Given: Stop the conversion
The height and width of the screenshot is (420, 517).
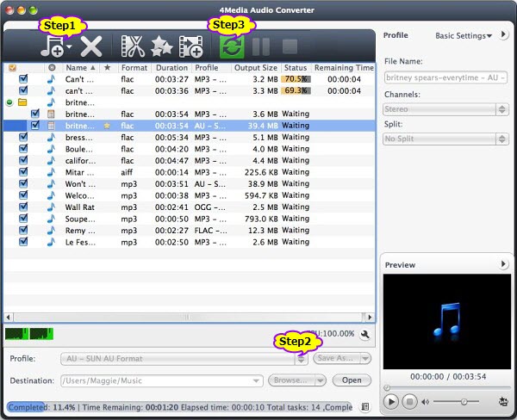Looking at the screenshot, I should (x=290, y=46).
